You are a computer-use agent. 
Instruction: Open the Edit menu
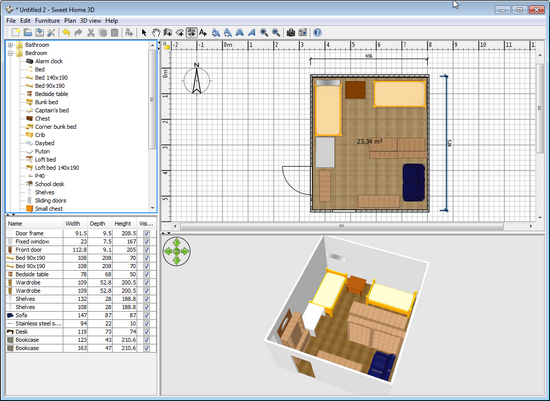[25, 21]
